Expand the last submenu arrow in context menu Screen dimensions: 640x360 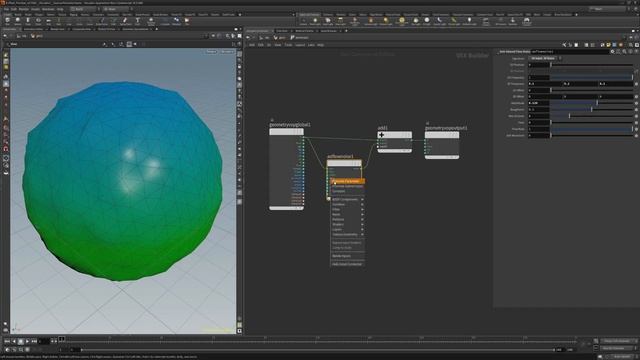362,235
